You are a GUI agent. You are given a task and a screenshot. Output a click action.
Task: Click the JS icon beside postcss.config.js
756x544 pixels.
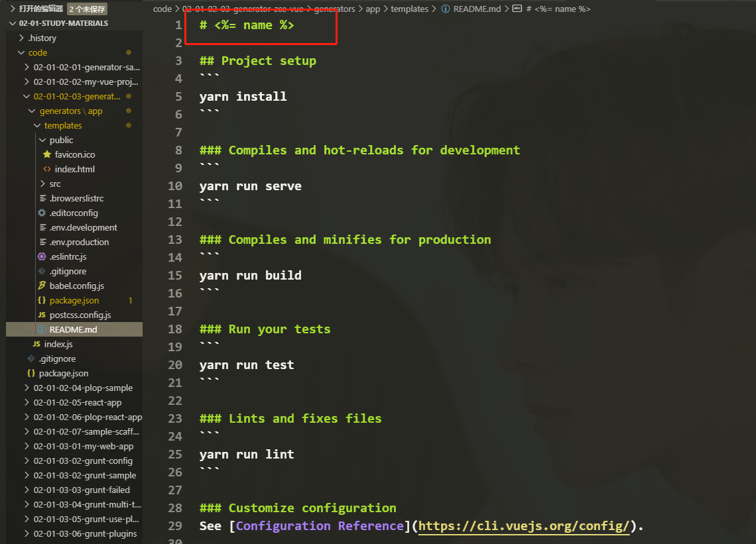pyautogui.click(x=41, y=315)
